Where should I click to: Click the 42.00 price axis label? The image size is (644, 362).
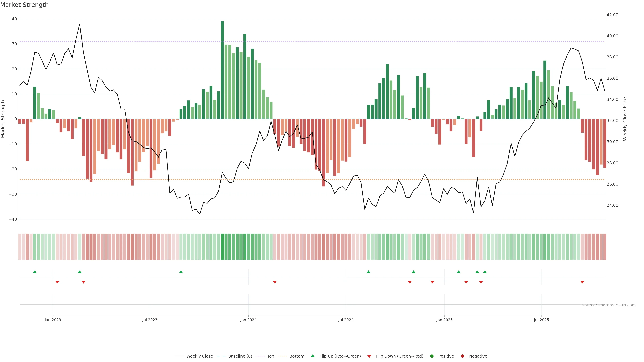(x=612, y=15)
